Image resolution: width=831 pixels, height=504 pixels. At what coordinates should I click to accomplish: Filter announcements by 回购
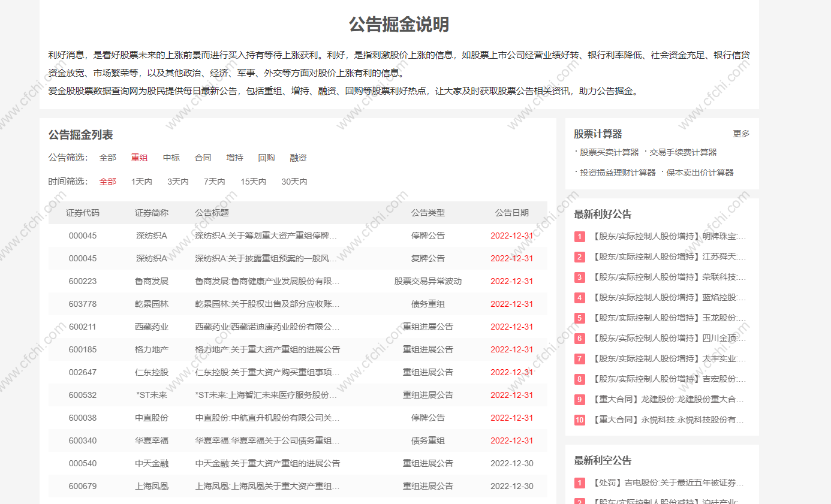[x=267, y=158]
